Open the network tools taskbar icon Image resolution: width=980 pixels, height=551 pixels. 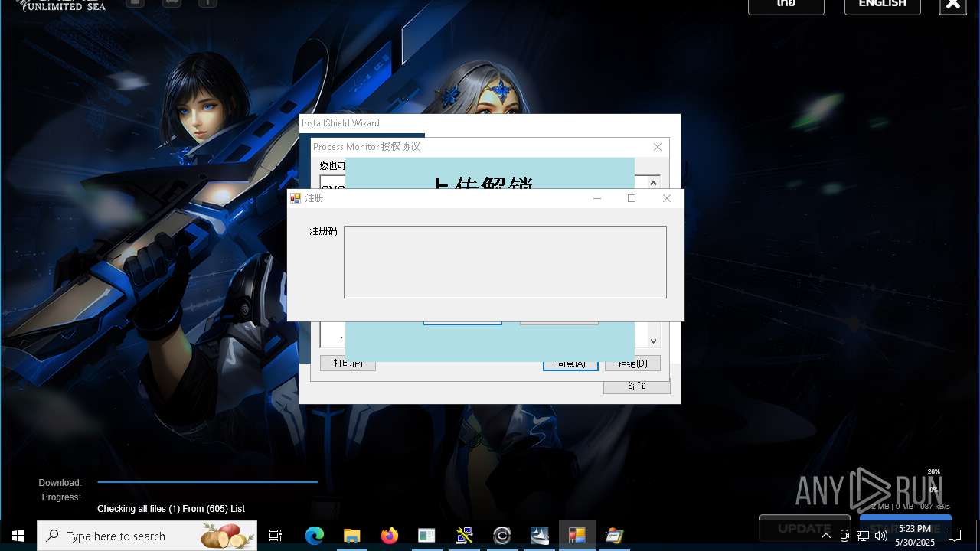click(x=465, y=536)
